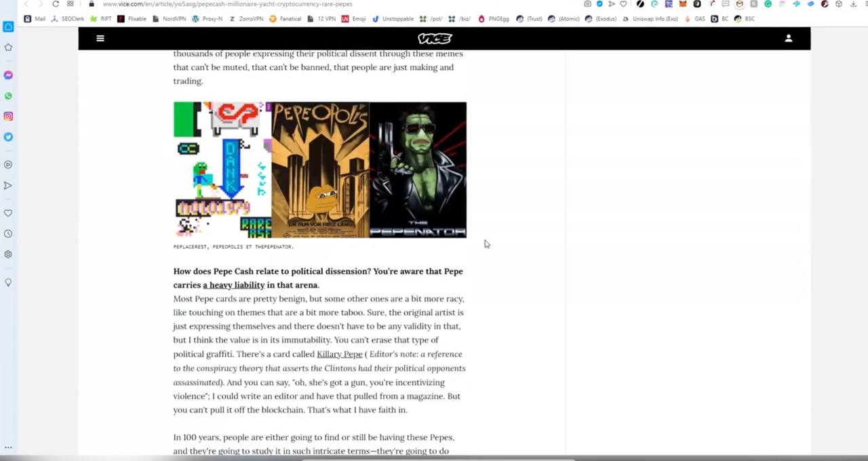Image resolution: width=868 pixels, height=461 pixels.
Task: Open WhatsApp in the Opera sidebar
Action: click(x=8, y=96)
